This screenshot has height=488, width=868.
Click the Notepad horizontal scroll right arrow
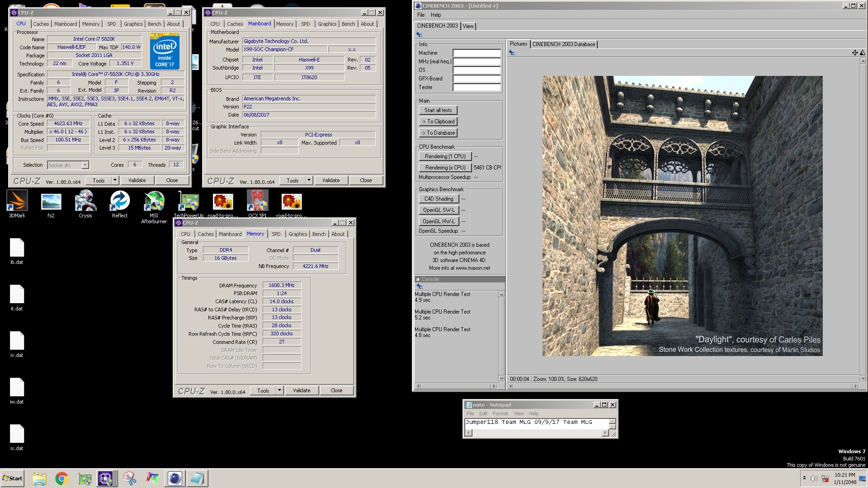tap(605, 433)
